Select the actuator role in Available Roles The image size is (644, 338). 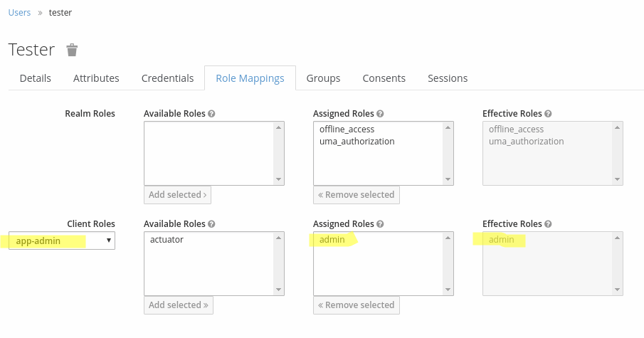coord(167,240)
